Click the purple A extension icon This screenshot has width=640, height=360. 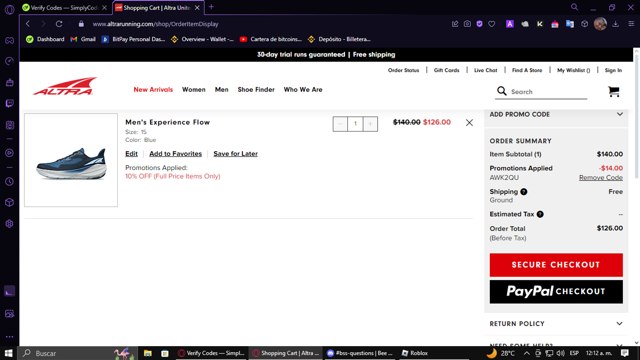510,24
